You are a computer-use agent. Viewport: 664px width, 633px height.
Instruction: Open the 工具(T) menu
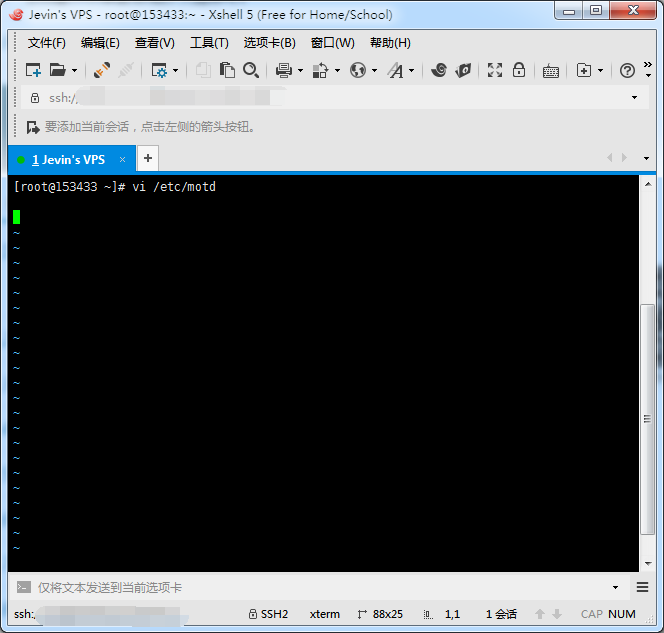pos(209,43)
